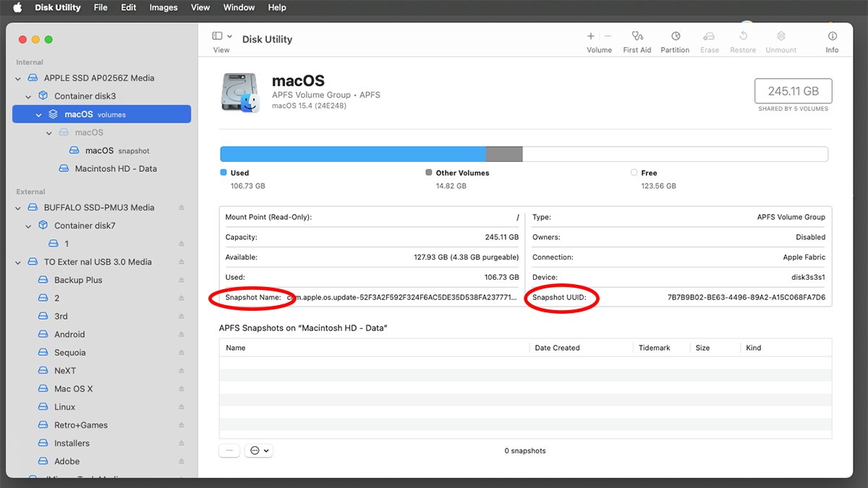
Task: Eject TO Exter nal USB 3.0 Media
Action: (x=182, y=262)
